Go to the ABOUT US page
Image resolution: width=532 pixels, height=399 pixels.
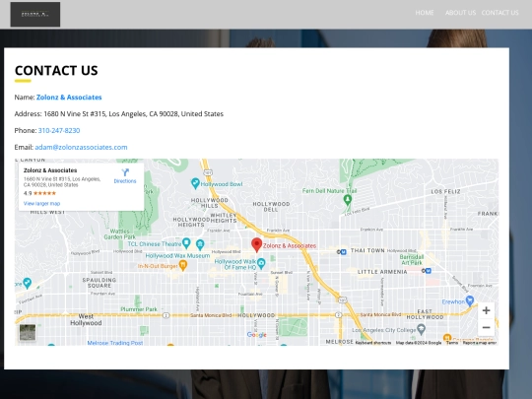[460, 13]
